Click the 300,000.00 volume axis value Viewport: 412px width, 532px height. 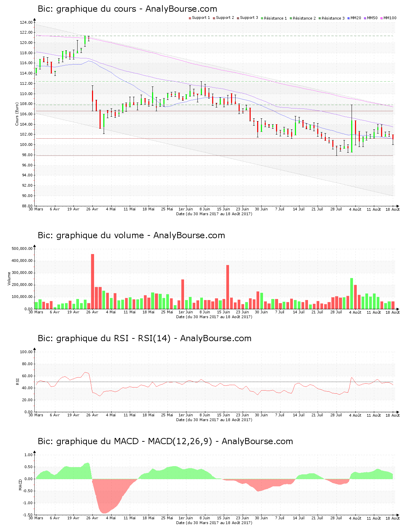[x=22, y=273]
